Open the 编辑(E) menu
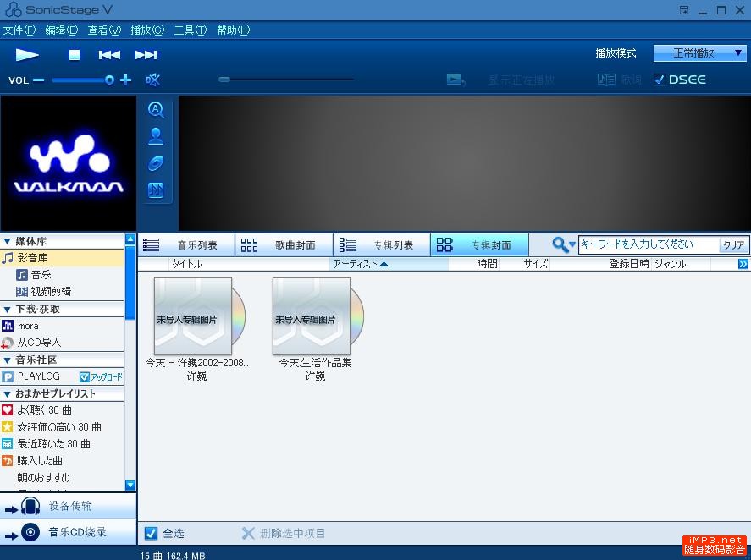 point(61,30)
